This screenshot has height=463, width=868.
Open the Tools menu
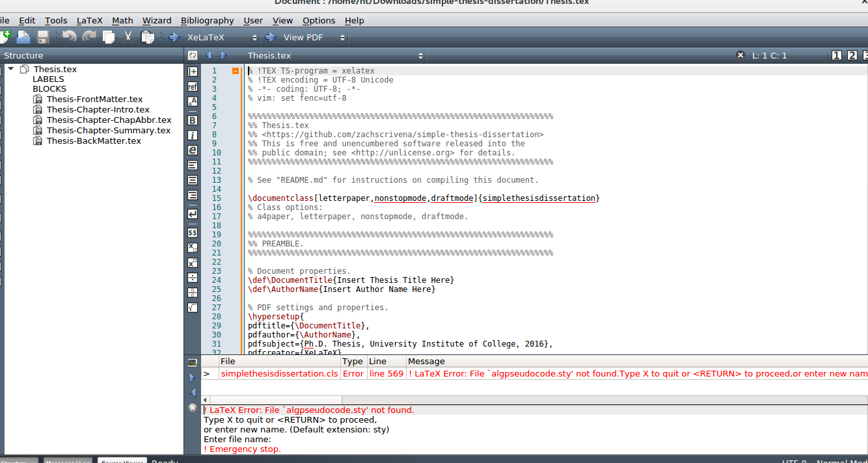(x=56, y=20)
